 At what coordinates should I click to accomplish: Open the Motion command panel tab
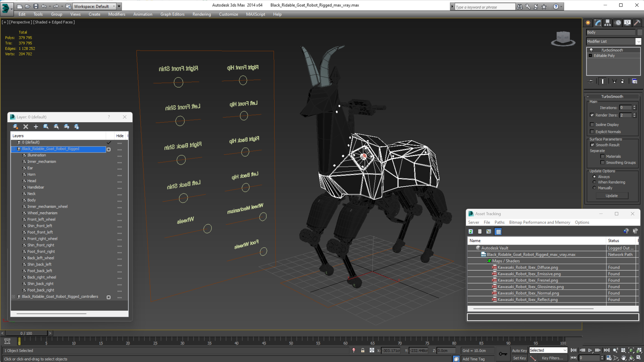click(x=618, y=23)
